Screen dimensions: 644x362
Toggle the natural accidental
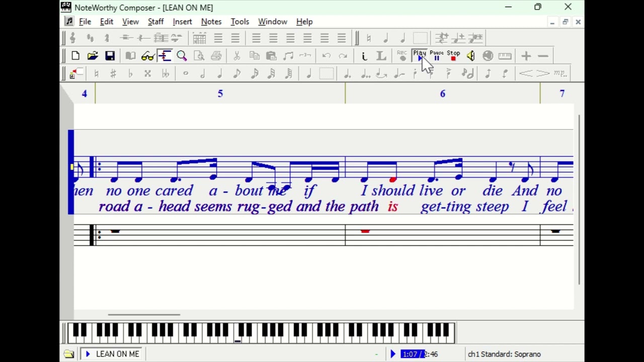coord(96,74)
